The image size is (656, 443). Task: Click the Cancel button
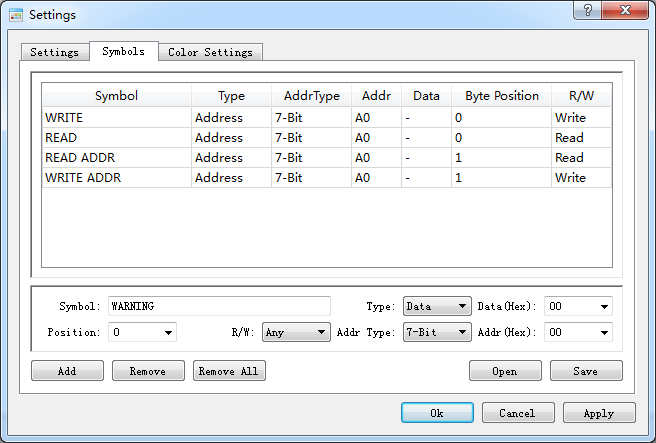tap(518, 413)
